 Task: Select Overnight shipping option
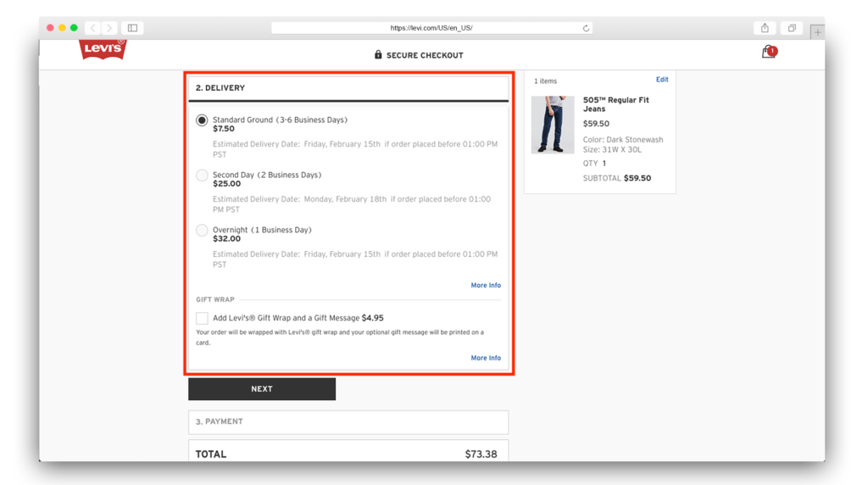pos(202,231)
